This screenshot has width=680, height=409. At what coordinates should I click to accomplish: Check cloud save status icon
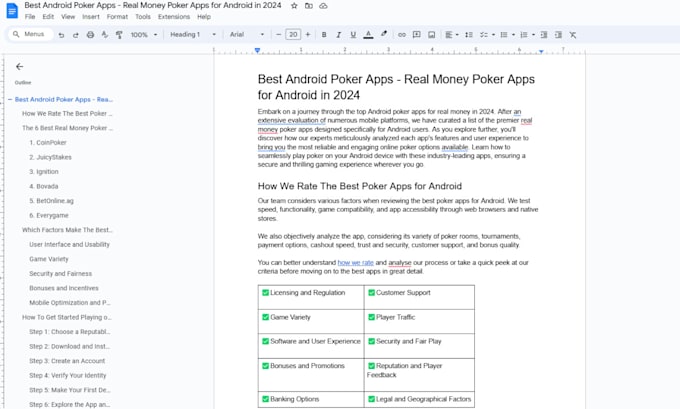tap(323, 6)
